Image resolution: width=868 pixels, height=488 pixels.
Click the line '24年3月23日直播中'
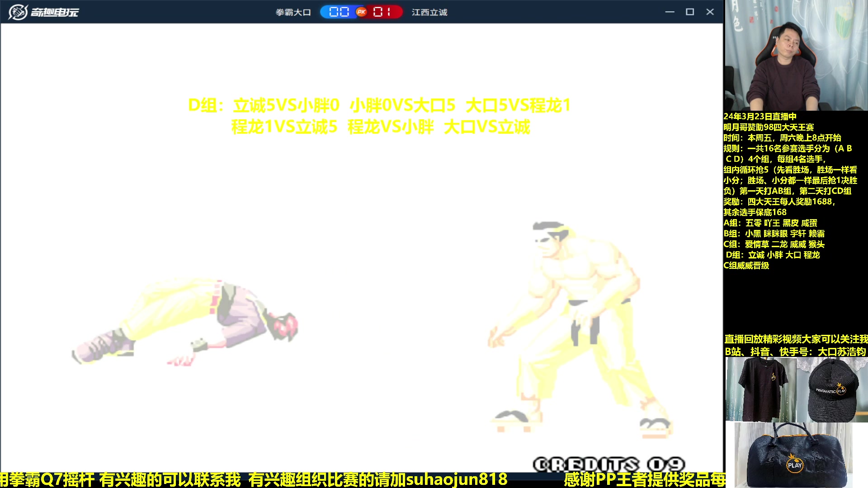tap(760, 117)
